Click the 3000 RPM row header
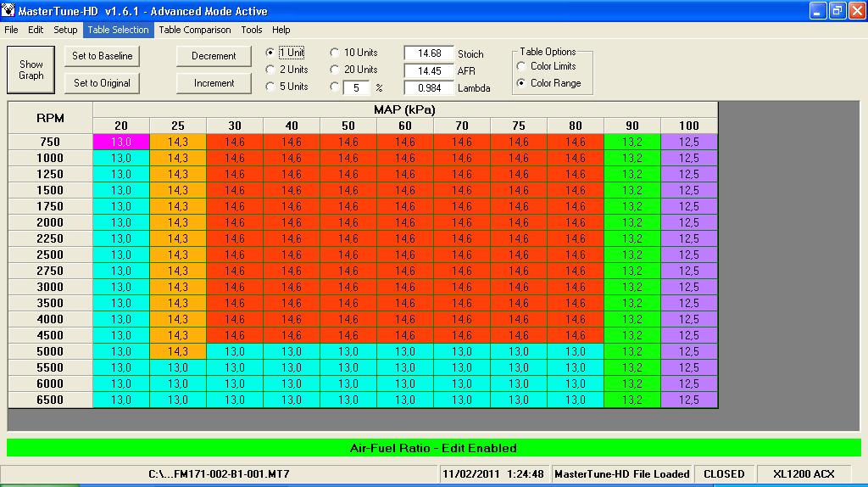 (x=50, y=287)
